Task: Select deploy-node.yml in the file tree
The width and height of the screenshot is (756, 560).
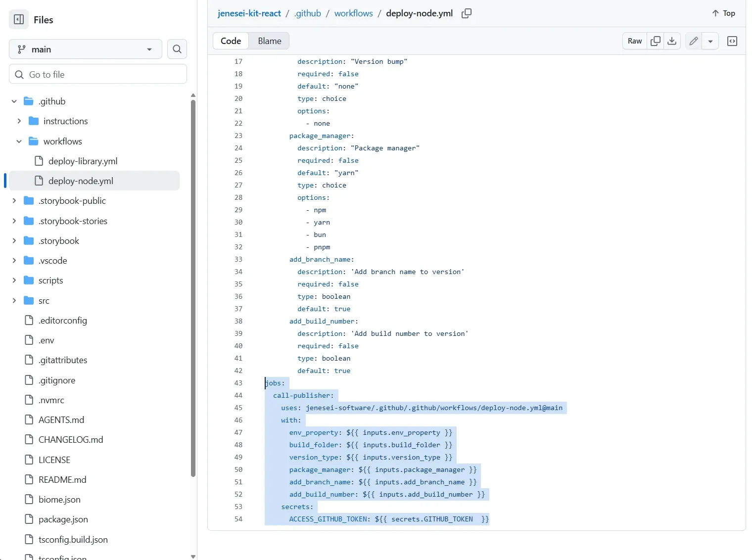Action: pyautogui.click(x=94, y=181)
